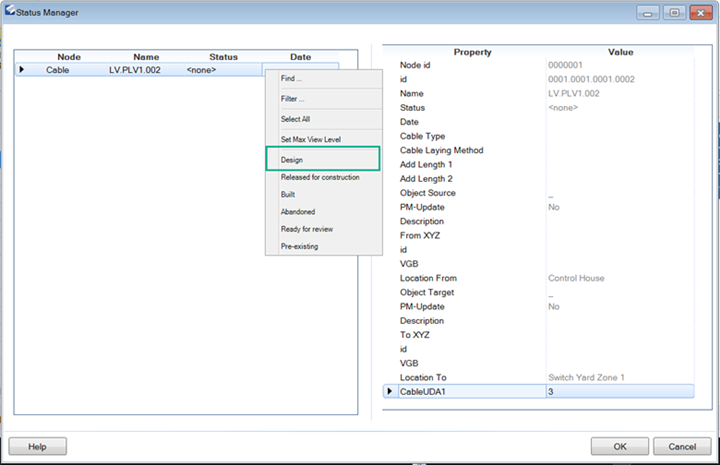
Task: Sort by the Node column header
Action: pos(68,57)
